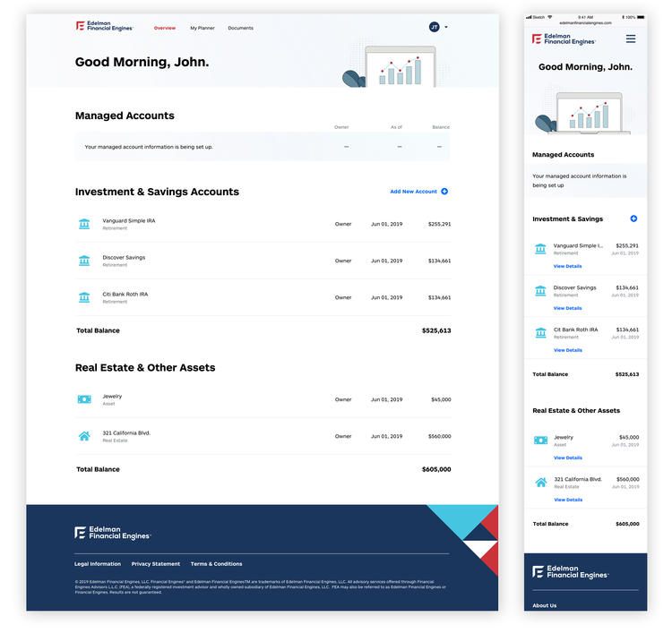
Task: Select Vanguard Simple IRA account name on desktop
Action: click(x=128, y=220)
